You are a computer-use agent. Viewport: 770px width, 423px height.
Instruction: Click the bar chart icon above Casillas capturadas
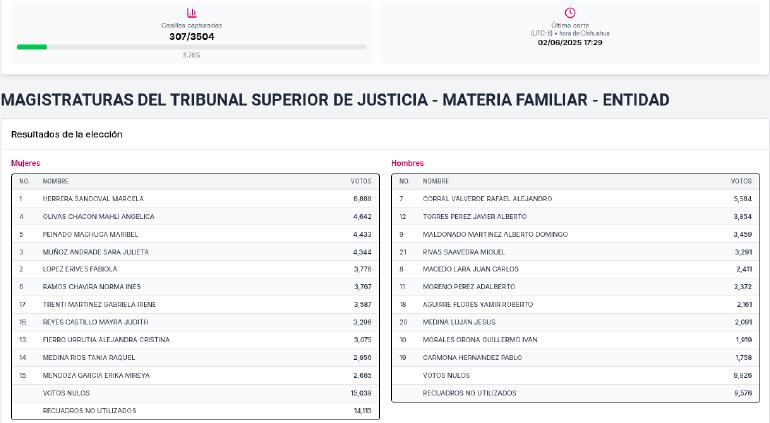click(x=192, y=13)
